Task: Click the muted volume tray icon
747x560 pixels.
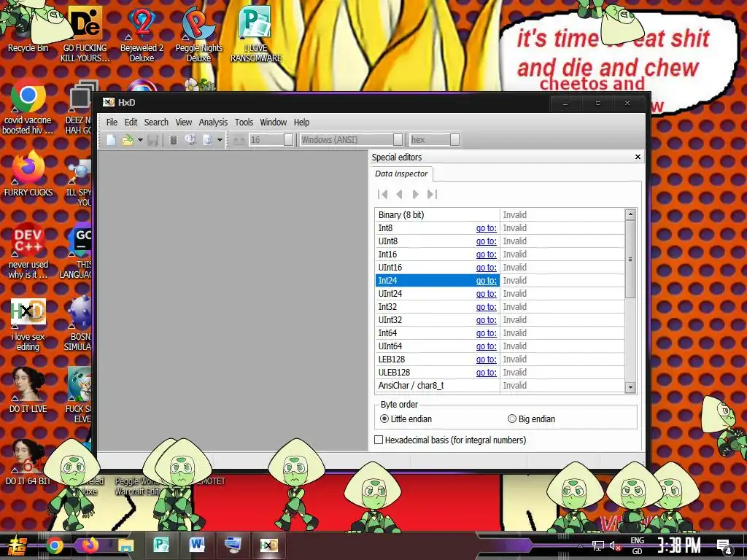Action: [615, 545]
